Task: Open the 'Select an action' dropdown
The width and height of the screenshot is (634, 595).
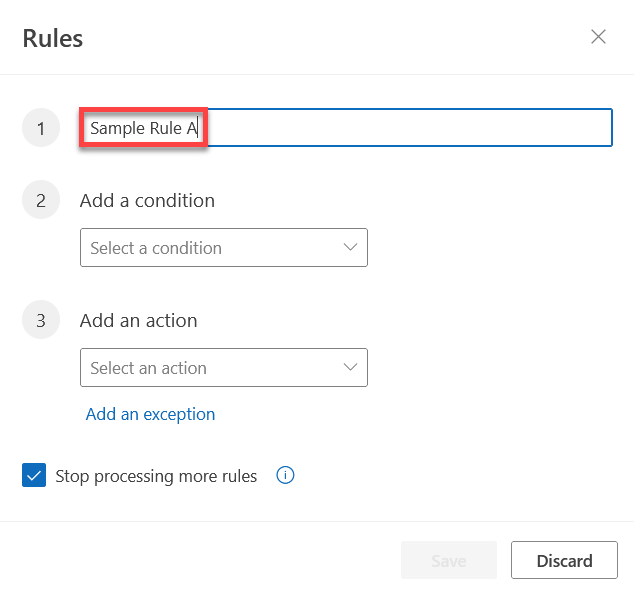Action: 224,367
